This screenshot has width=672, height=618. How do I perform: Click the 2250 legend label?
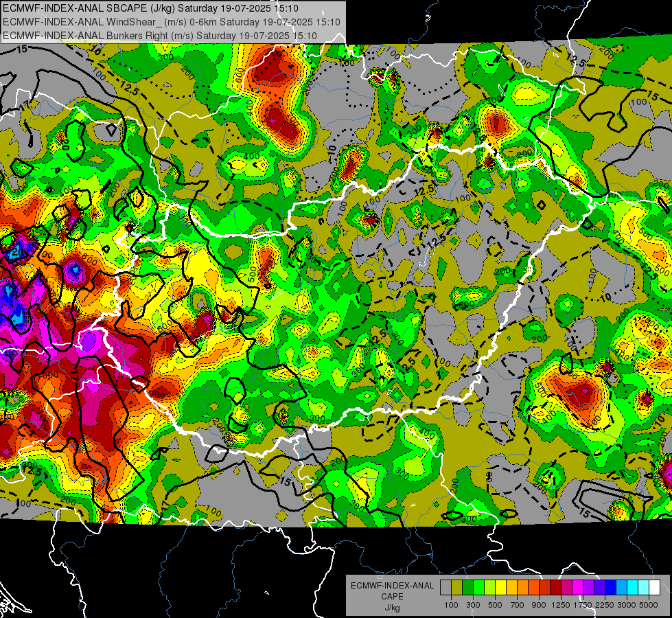pyautogui.click(x=605, y=605)
